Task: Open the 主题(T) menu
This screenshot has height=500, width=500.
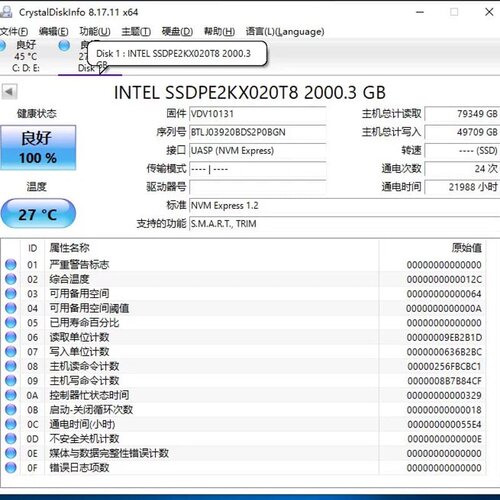Action: click(136, 32)
